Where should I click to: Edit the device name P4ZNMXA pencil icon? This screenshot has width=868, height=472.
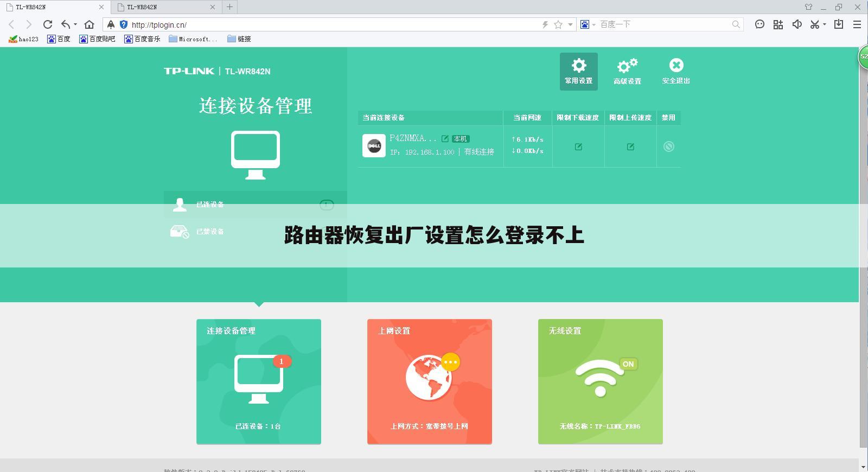445,139
